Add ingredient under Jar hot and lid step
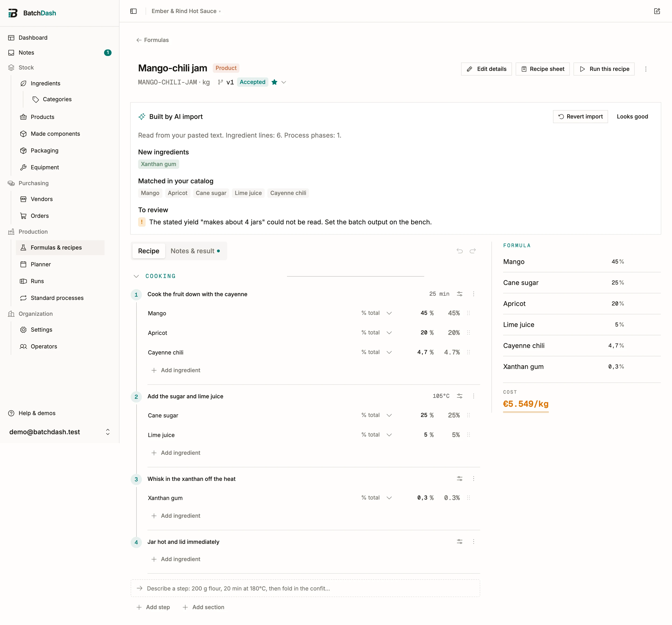 pyautogui.click(x=176, y=559)
